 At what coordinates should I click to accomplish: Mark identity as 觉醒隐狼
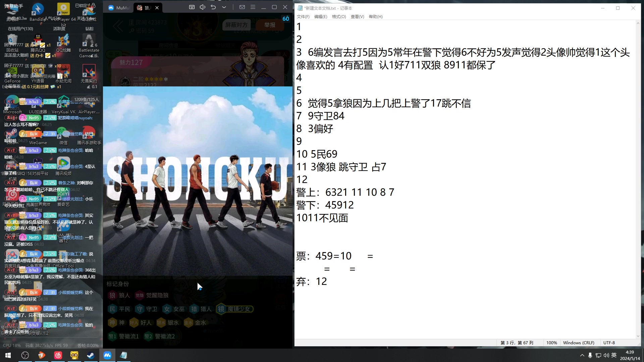tap(152, 295)
